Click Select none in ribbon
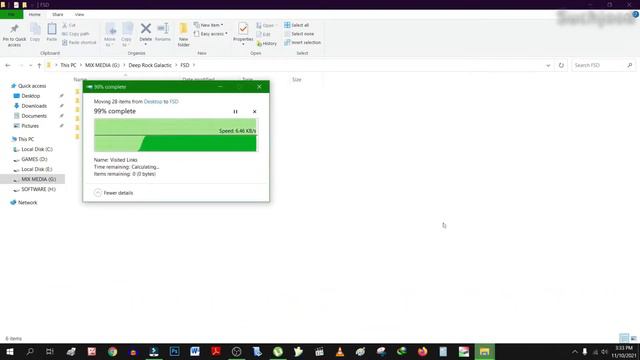 pos(299,34)
